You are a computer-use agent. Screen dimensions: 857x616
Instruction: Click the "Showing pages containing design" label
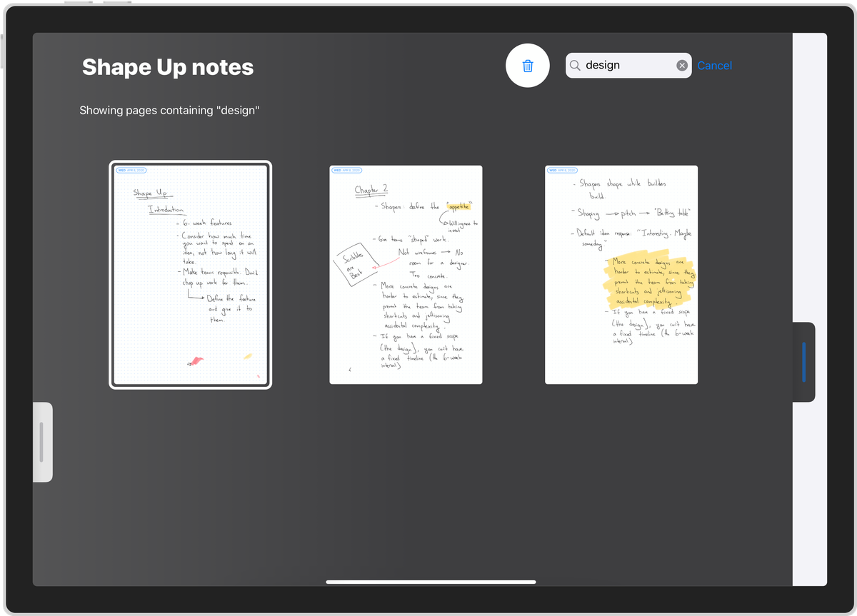click(169, 111)
